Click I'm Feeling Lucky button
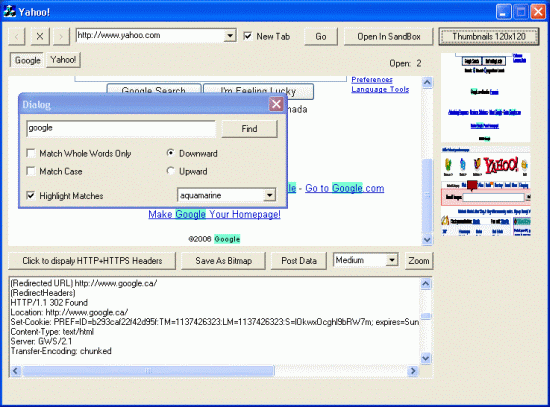Viewport: 550px width, 407px height. click(258, 91)
